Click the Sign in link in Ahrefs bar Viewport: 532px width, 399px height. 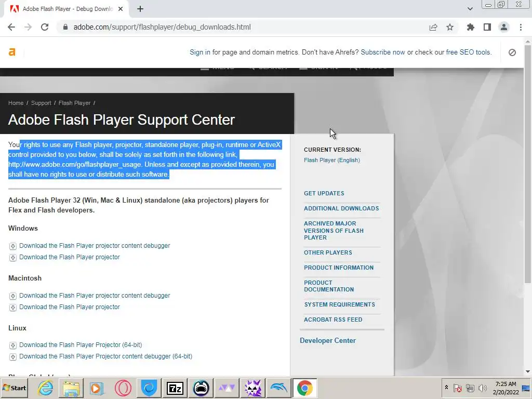click(200, 52)
